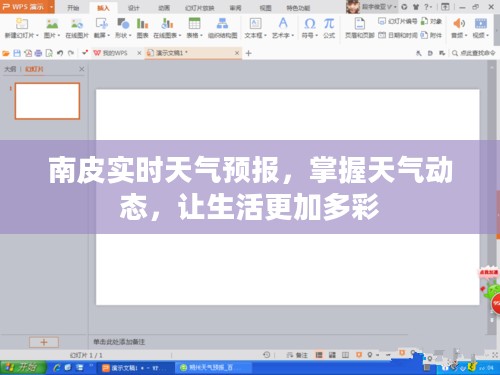
Task: Switch to the 动画 ribbon tab
Action: pos(164,8)
